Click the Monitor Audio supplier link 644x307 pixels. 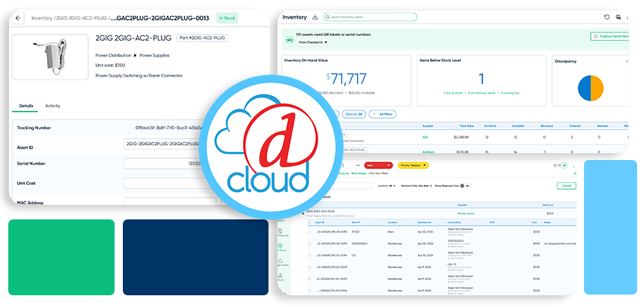[x=466, y=213]
